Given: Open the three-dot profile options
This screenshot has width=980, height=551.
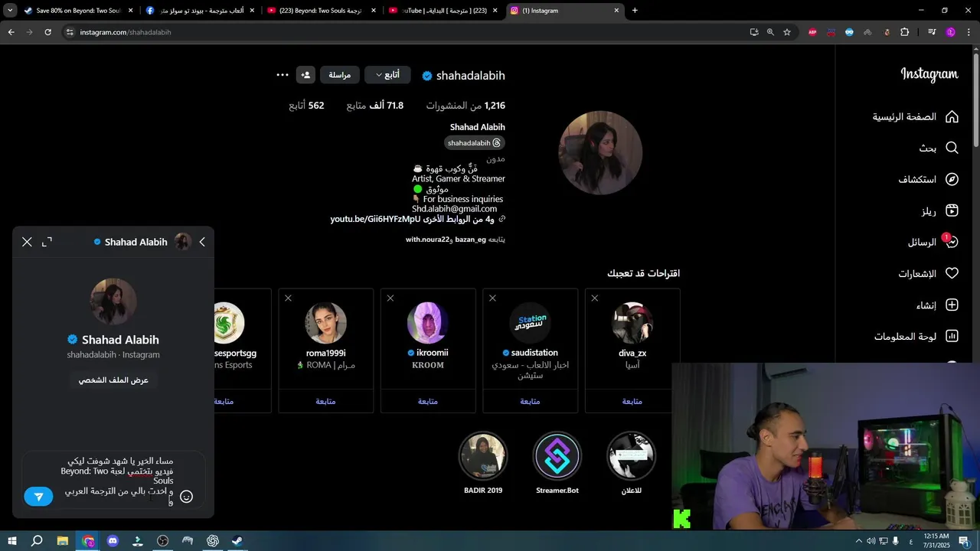Looking at the screenshot, I should pyautogui.click(x=283, y=75).
